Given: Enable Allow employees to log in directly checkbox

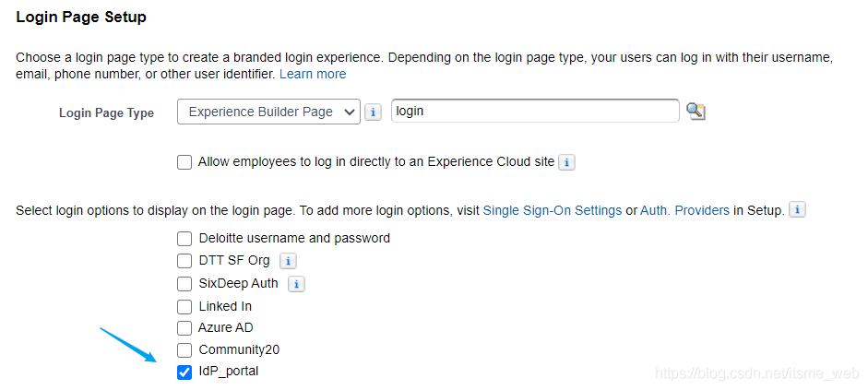Looking at the screenshot, I should click(x=184, y=162).
